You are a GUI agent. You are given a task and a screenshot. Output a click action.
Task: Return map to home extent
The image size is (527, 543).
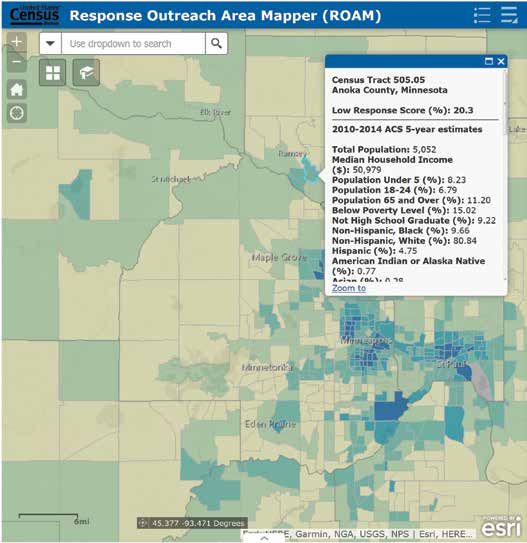[x=17, y=89]
